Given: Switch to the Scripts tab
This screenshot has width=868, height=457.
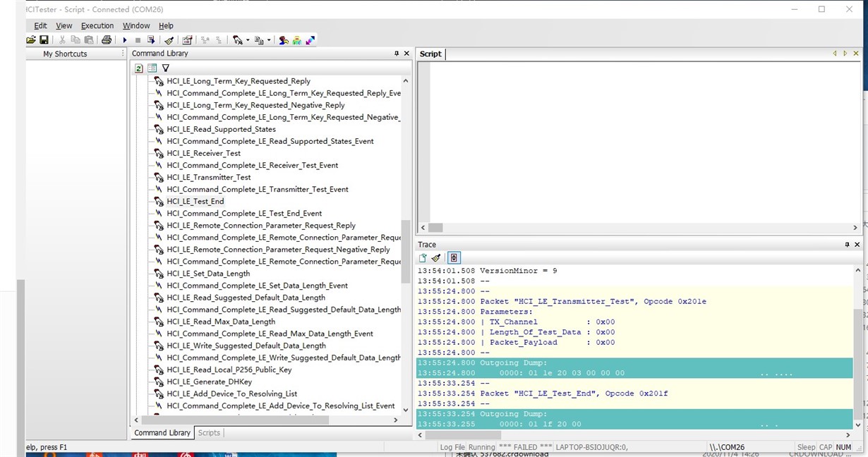Looking at the screenshot, I should click(x=209, y=433).
